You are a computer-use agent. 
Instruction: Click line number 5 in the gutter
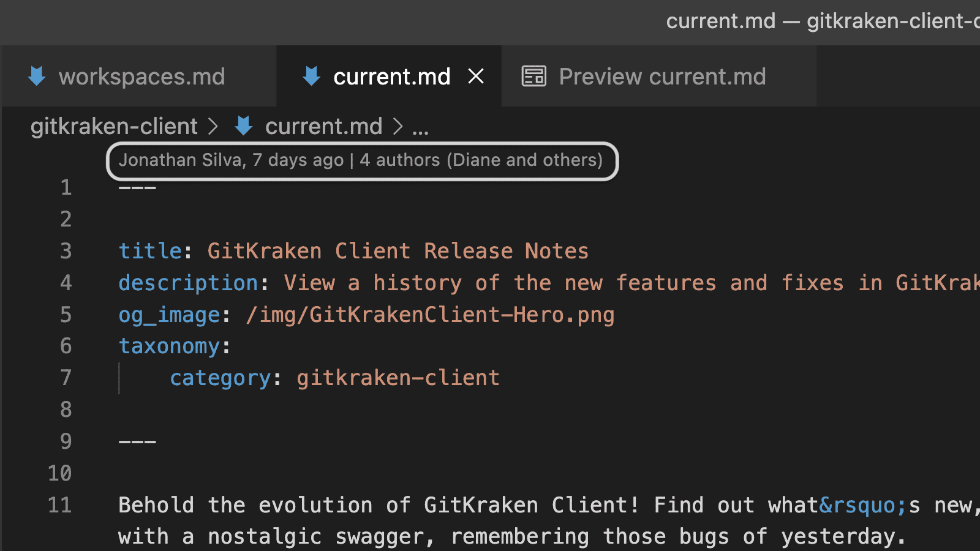[x=66, y=314]
